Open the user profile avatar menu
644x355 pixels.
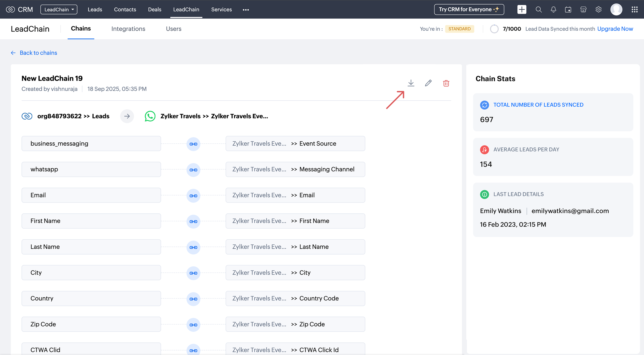pos(616,9)
